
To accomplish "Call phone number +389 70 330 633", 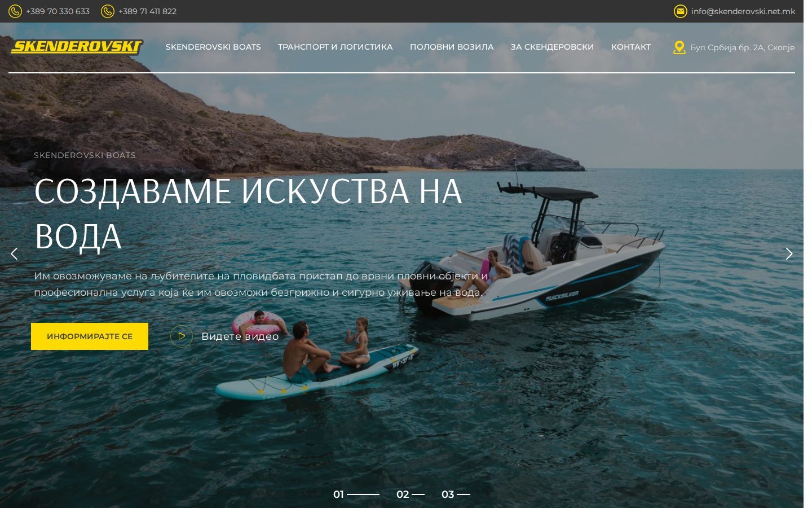I will (x=58, y=11).
